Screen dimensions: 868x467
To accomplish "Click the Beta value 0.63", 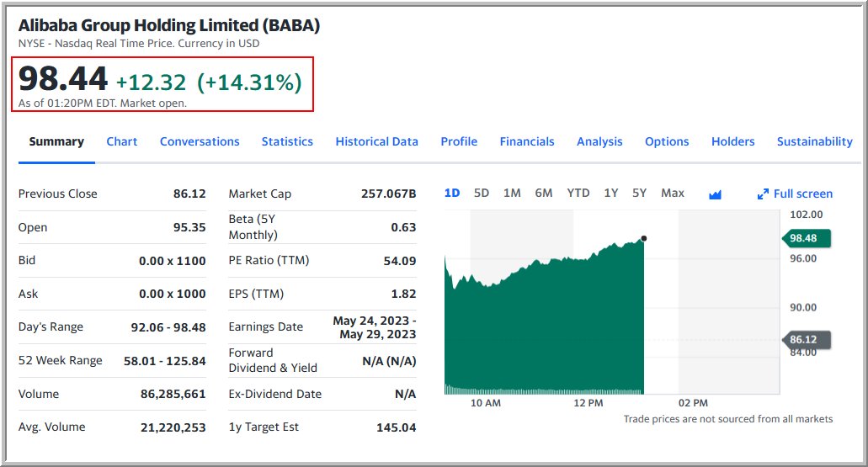I will (x=403, y=227).
